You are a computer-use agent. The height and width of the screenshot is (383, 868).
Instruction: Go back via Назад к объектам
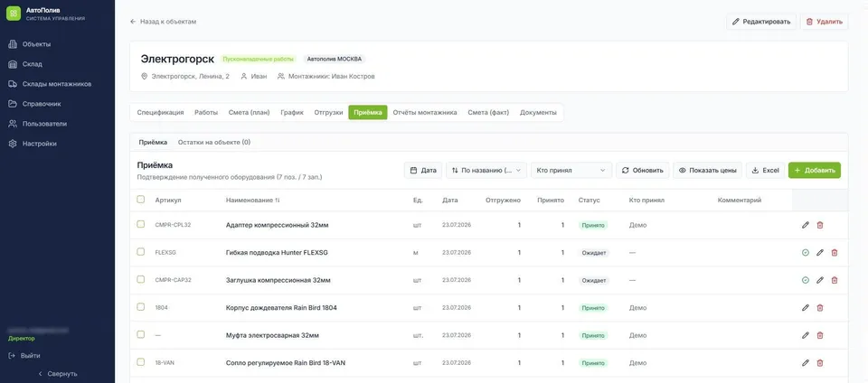(x=164, y=22)
